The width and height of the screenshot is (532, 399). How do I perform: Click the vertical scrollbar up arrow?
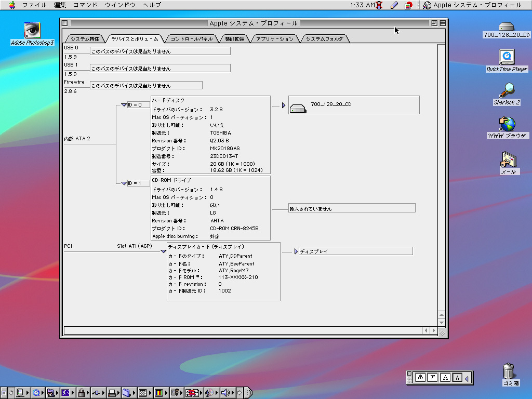coord(442,314)
